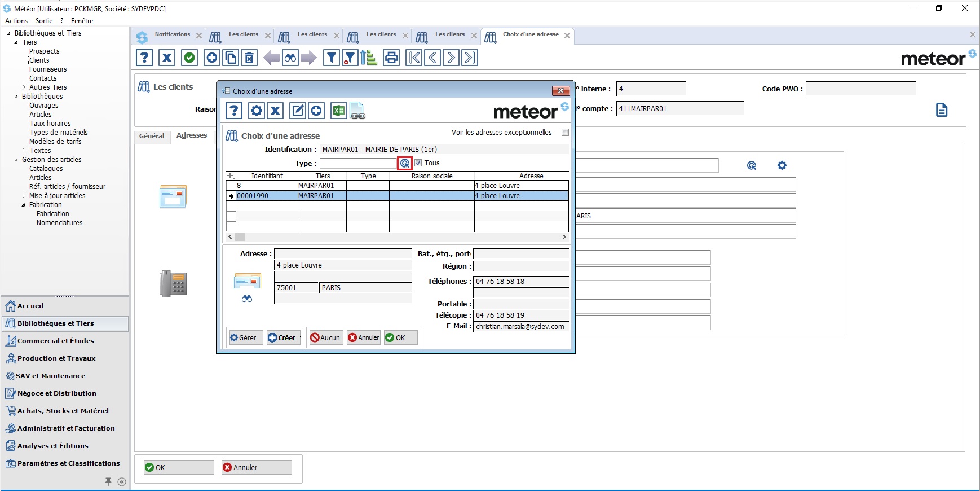Click the linked document icon in dialog toolbar
This screenshot has height=491, width=980.
pyautogui.click(x=357, y=111)
